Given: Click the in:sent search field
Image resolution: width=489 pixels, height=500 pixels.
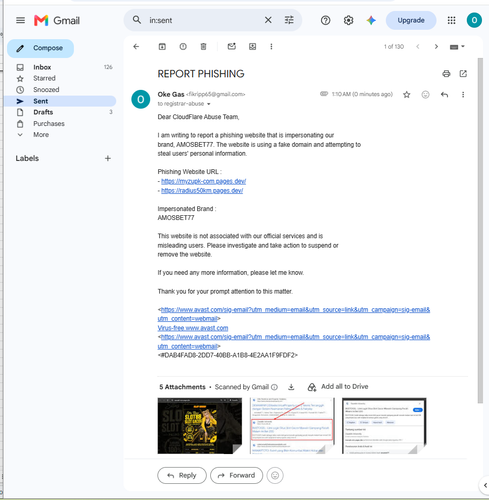Looking at the screenshot, I should click(203, 20).
